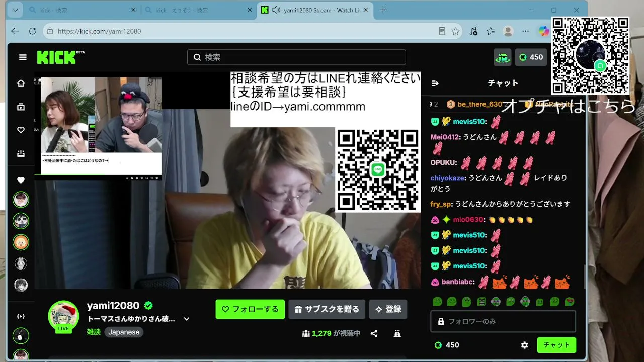644x362 pixels.
Task: Click the fourth sidebar navigation icon below the heart
Action: click(x=21, y=153)
